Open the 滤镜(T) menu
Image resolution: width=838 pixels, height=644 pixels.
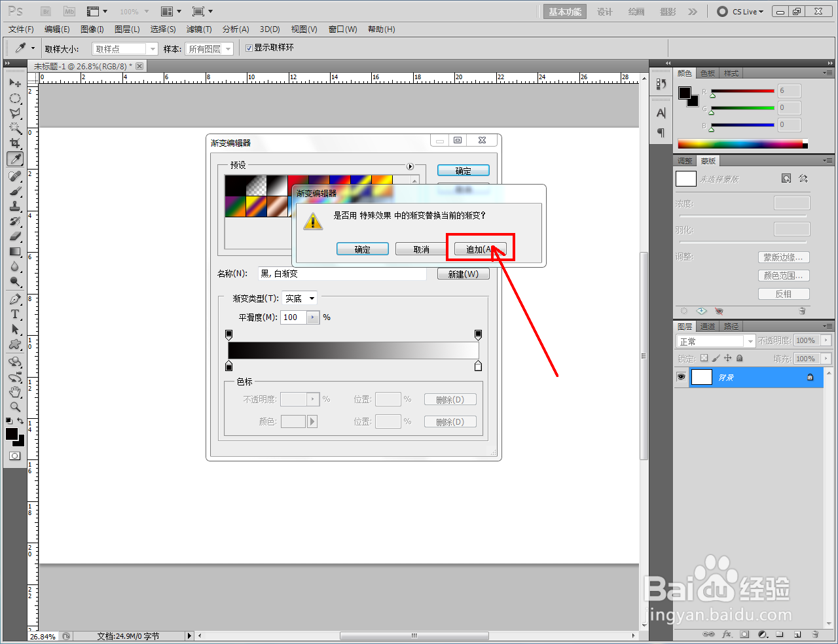199,29
